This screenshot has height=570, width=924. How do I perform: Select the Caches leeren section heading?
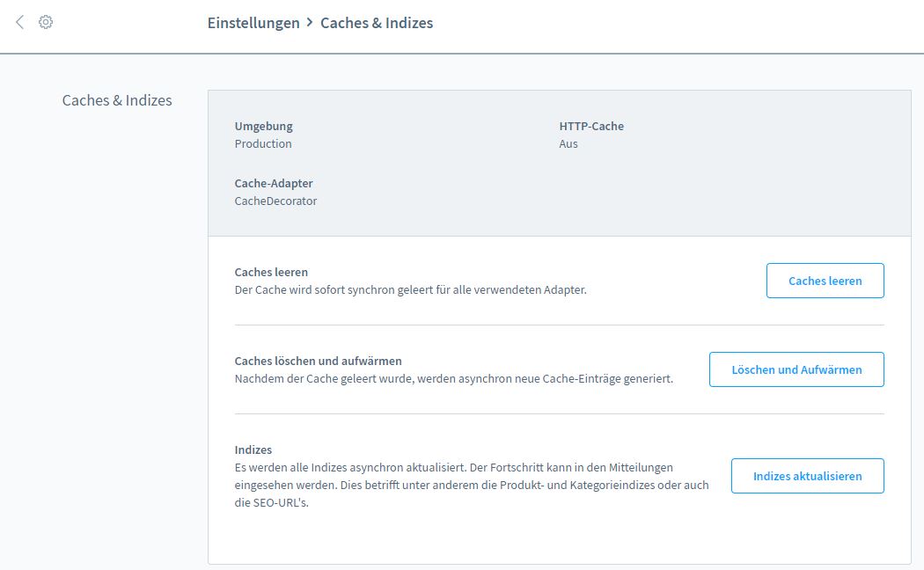[x=271, y=272]
